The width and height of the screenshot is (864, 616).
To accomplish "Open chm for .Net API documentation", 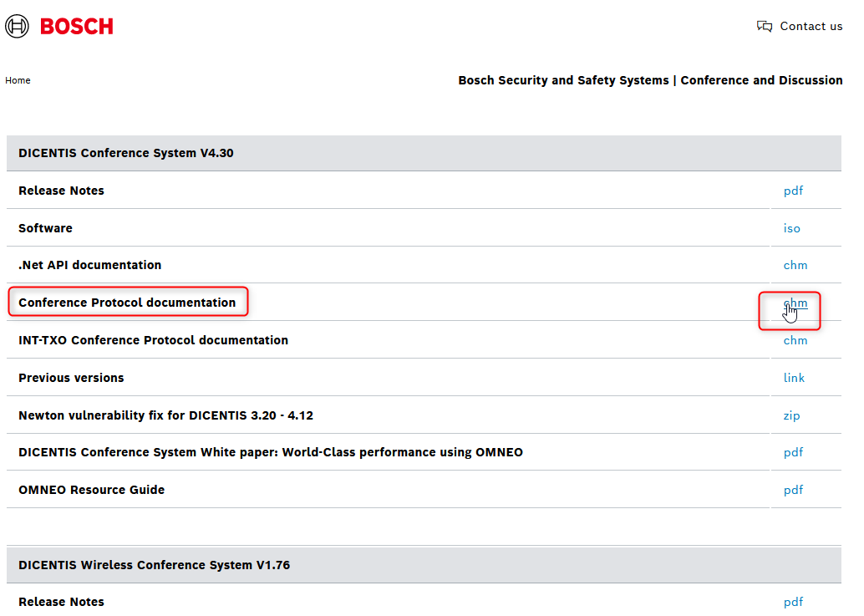I will 795,265.
